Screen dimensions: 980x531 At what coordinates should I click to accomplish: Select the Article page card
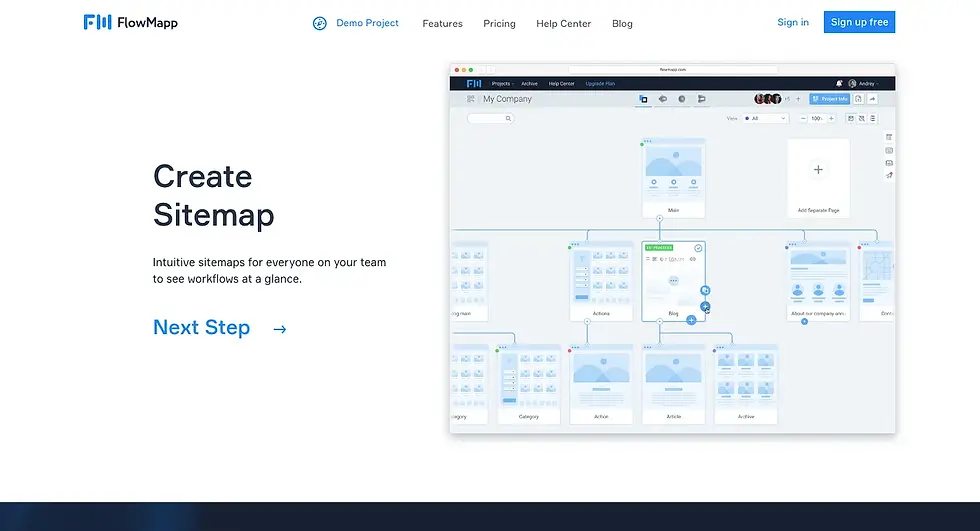pos(674,385)
